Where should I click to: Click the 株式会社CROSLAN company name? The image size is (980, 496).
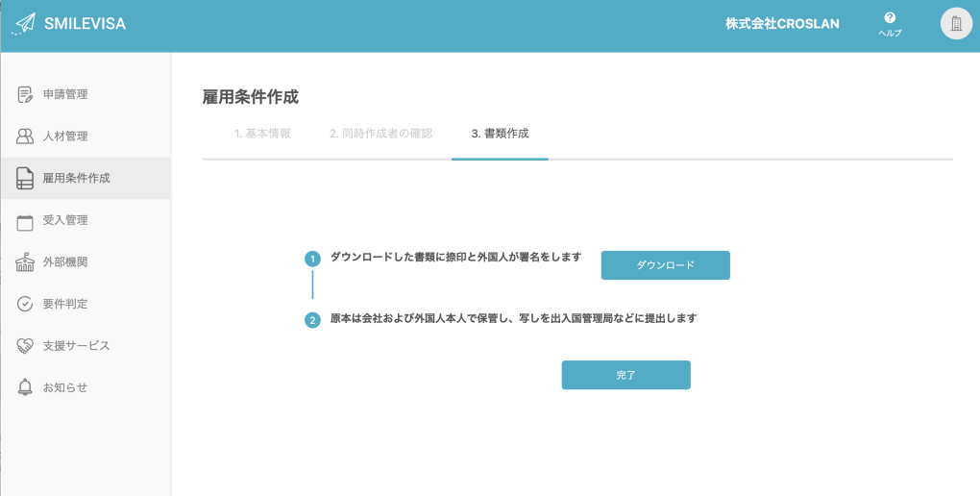tap(782, 24)
